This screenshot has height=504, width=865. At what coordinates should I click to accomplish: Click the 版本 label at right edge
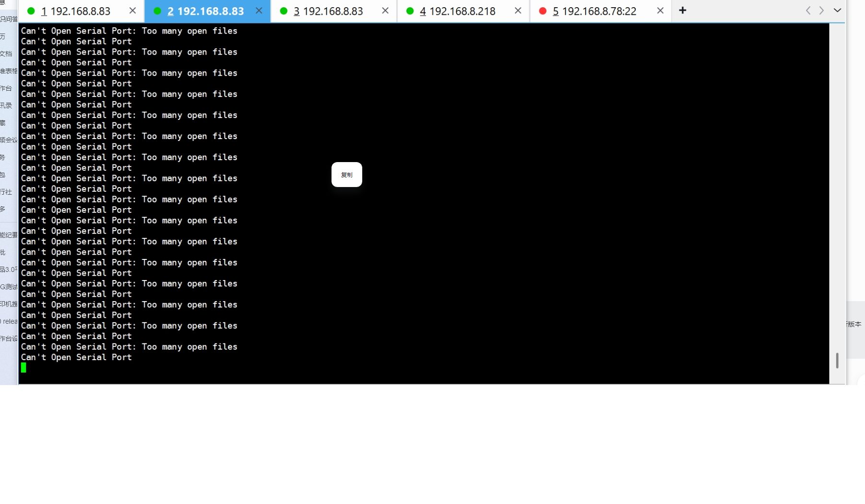click(x=854, y=324)
